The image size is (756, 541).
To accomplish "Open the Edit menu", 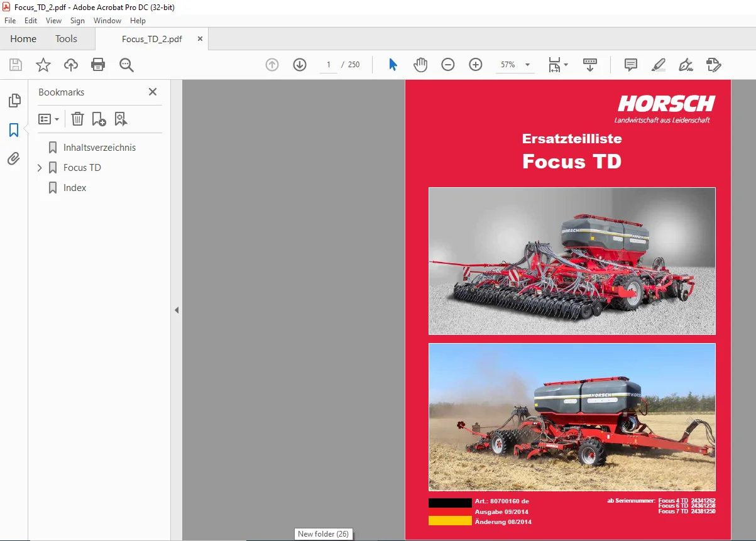I will pyautogui.click(x=31, y=21).
